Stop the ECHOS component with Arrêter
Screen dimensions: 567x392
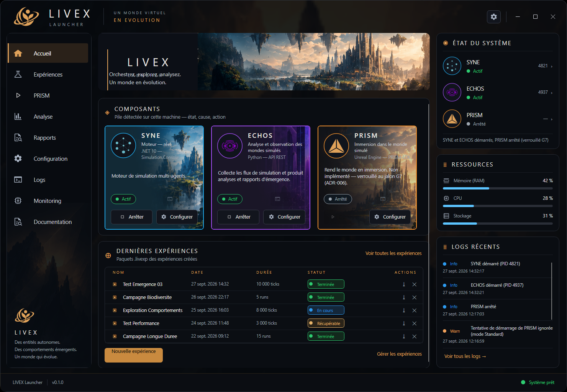[x=238, y=217]
